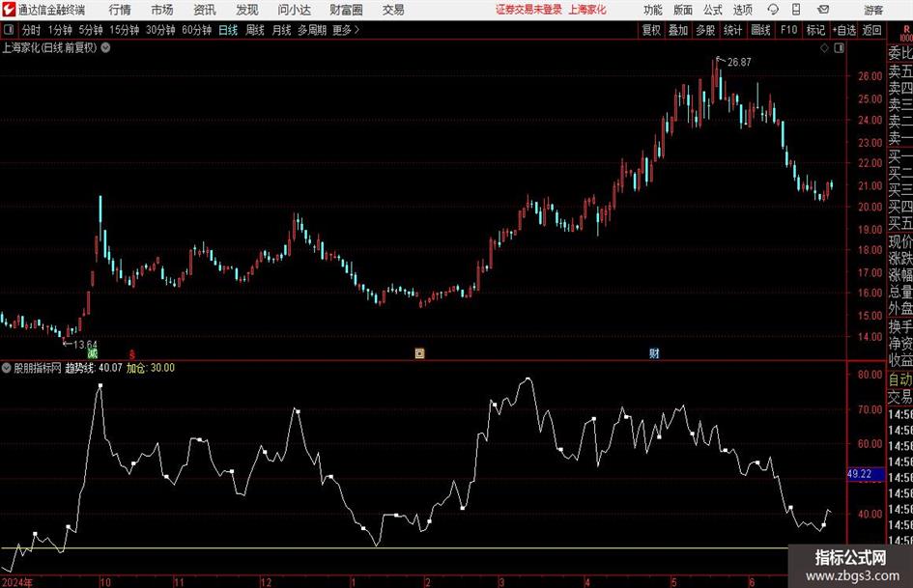Click the orange 回 event marker
The width and height of the screenshot is (913, 588).
[419, 353]
